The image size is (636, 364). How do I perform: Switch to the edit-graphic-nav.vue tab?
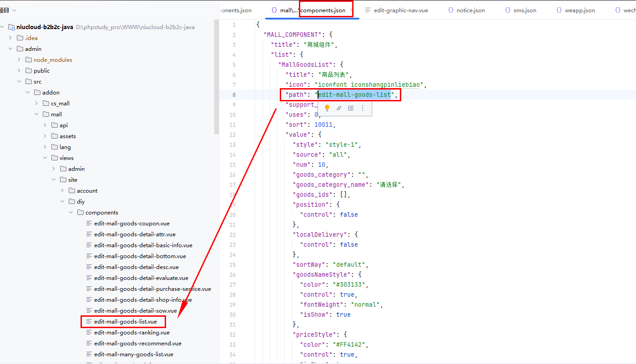[x=400, y=10]
